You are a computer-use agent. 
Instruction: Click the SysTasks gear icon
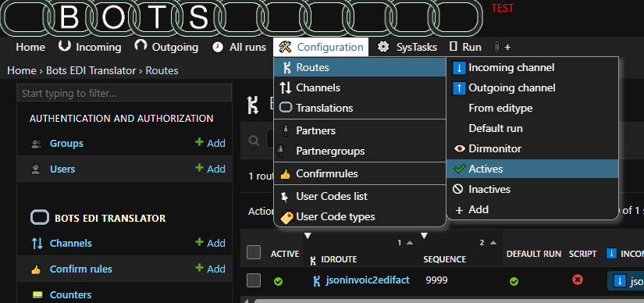click(x=383, y=48)
